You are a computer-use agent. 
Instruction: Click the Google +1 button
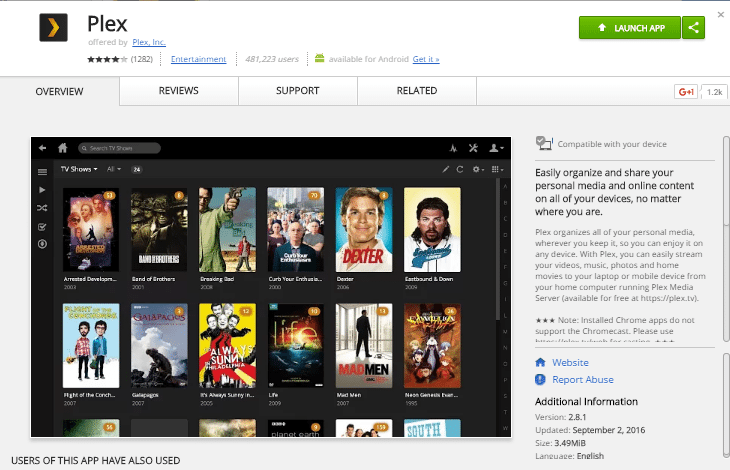point(686,92)
